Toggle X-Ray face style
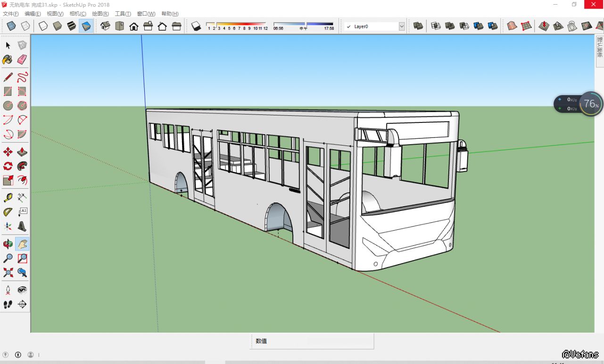This screenshot has height=364, width=604. coord(11,26)
